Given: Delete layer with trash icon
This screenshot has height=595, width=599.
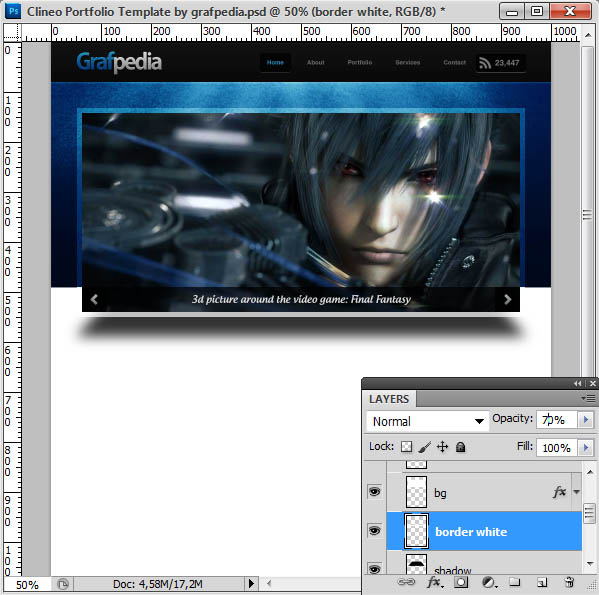Looking at the screenshot, I should click(569, 582).
